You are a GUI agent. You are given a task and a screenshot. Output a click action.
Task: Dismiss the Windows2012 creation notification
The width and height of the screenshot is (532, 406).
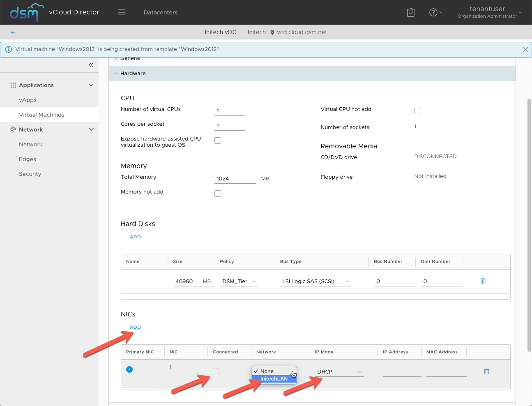tap(525, 49)
